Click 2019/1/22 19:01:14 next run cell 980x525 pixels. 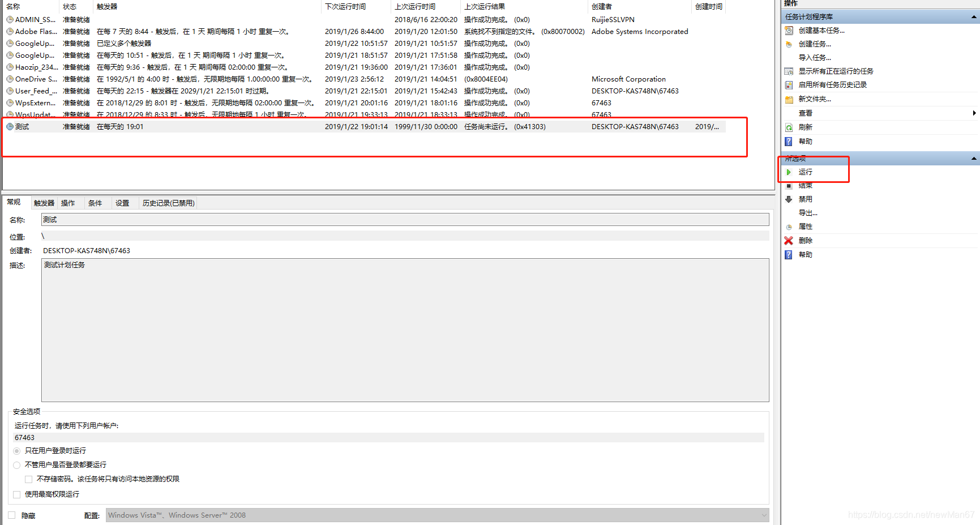point(356,127)
